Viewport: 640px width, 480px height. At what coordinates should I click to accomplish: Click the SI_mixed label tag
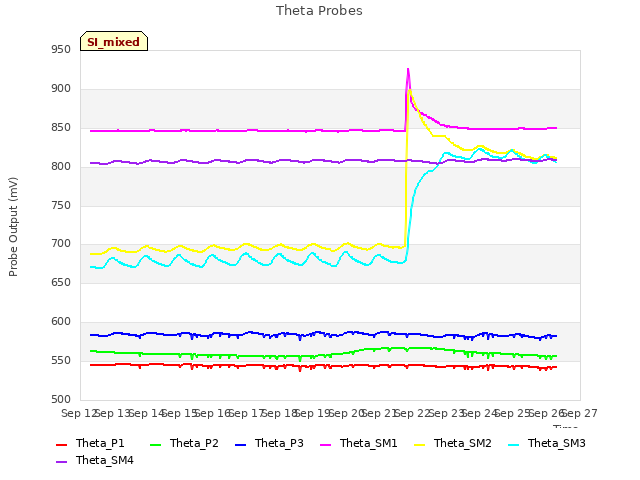click(x=114, y=41)
